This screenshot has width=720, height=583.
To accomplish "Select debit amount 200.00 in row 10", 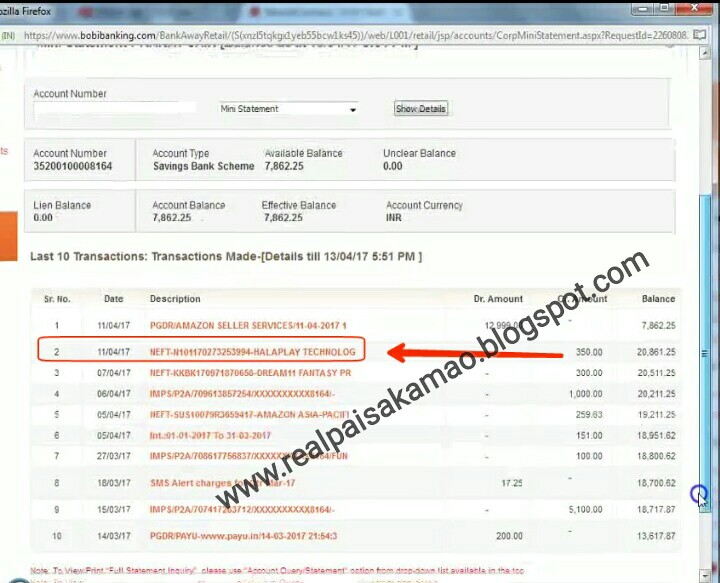I will (509, 536).
